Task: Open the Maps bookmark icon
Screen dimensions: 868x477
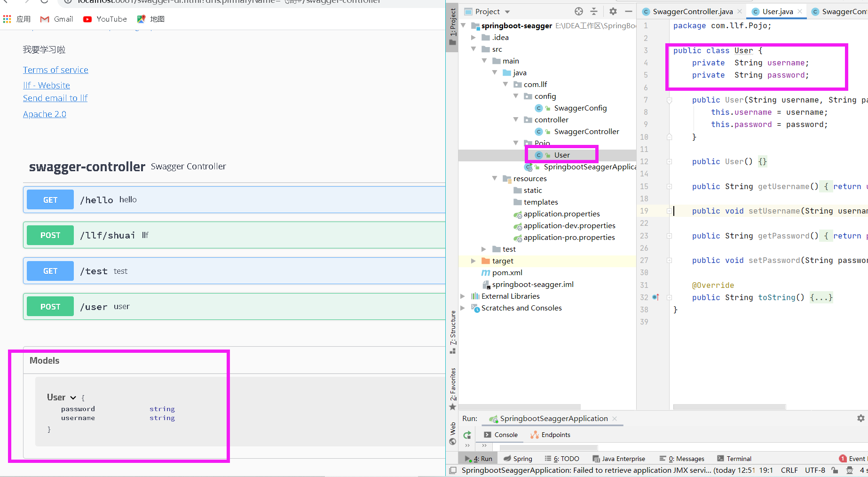Action: coord(141,19)
